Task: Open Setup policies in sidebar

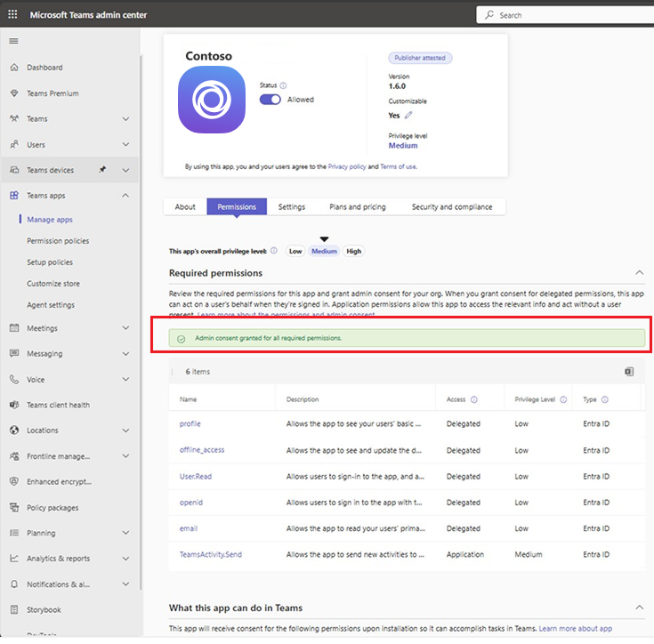Action: tap(50, 262)
